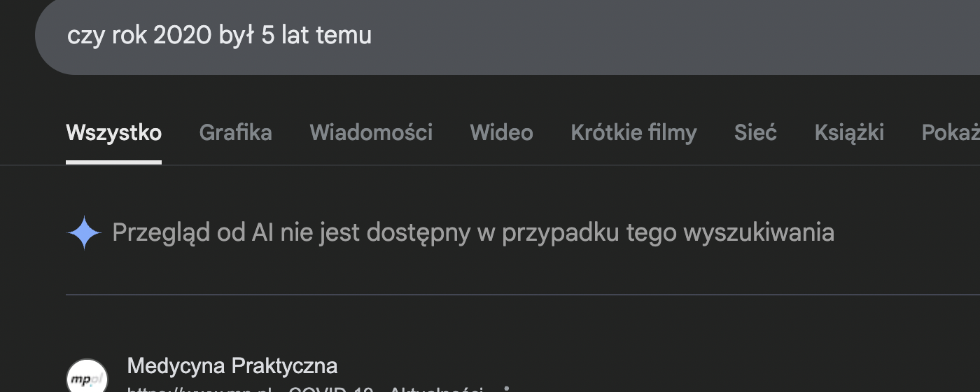Click the mp.pl site favicon

[87, 378]
